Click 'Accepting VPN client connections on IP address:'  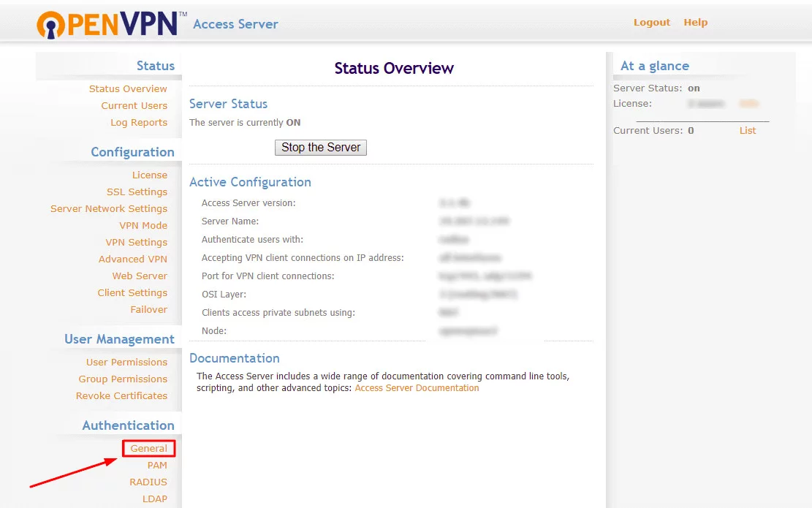tap(303, 258)
